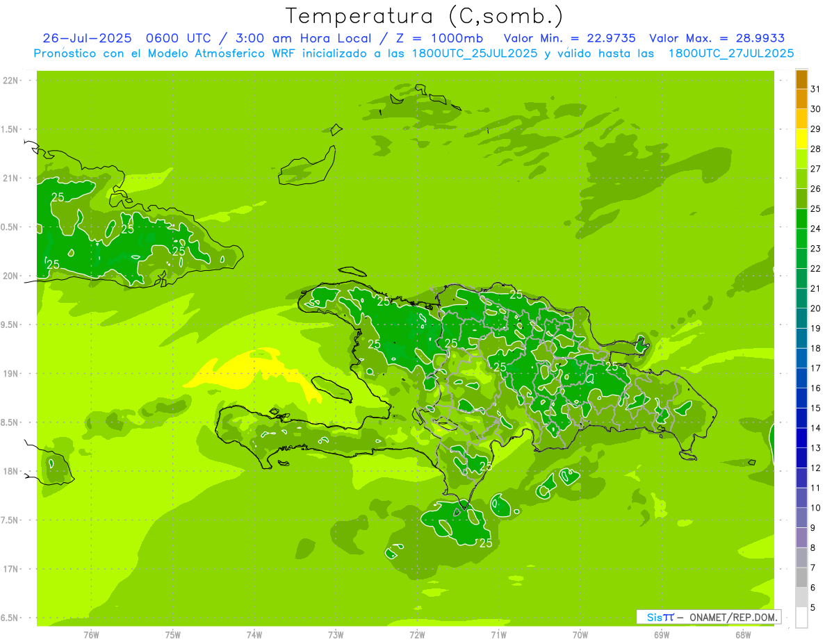The width and height of the screenshot is (834, 644).
Task: Click the '20N' latitude label
Action: [11, 276]
